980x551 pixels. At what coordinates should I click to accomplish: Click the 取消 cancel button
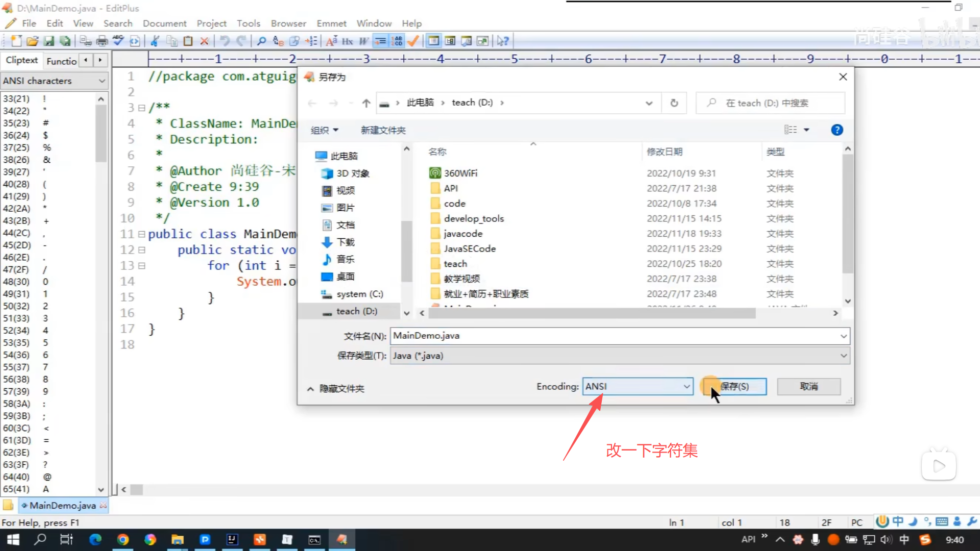[808, 387]
